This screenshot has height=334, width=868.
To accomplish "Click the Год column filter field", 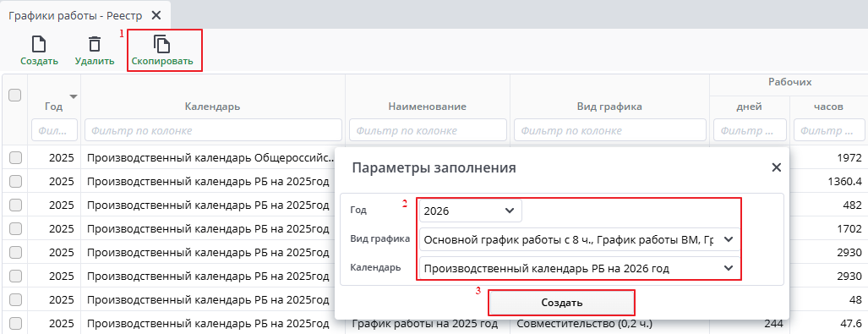I will [x=55, y=131].
